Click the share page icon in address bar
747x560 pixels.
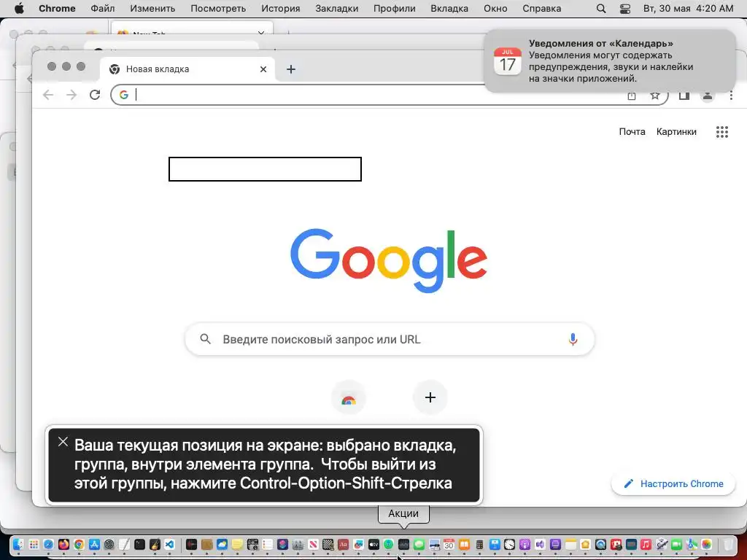pos(632,96)
